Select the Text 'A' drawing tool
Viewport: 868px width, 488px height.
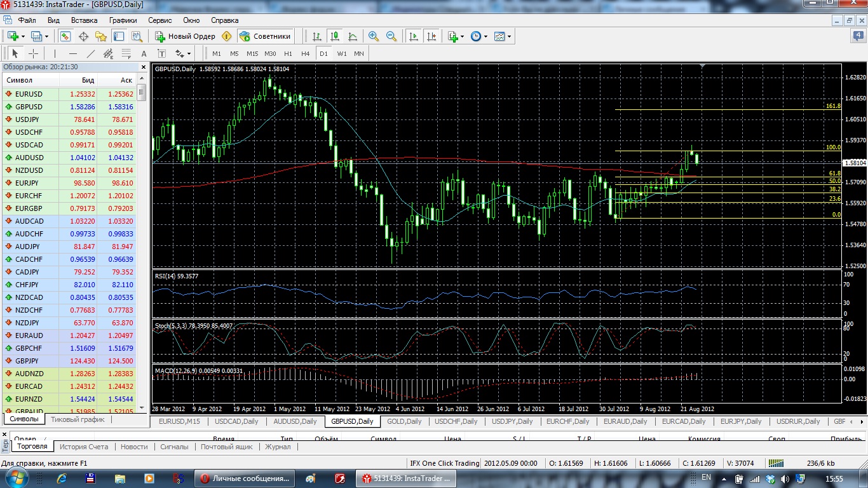click(x=144, y=53)
